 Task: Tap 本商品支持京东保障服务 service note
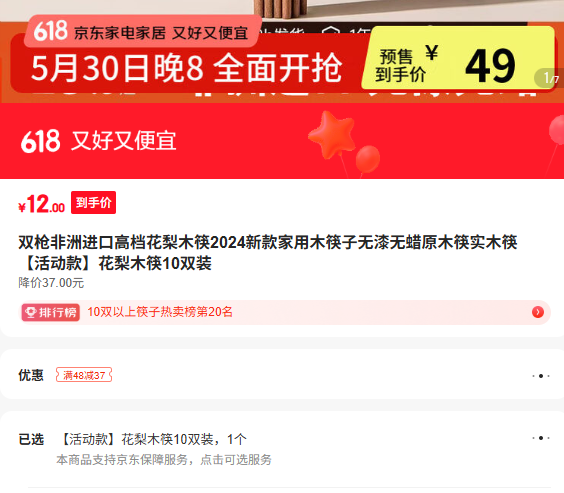click(x=164, y=460)
